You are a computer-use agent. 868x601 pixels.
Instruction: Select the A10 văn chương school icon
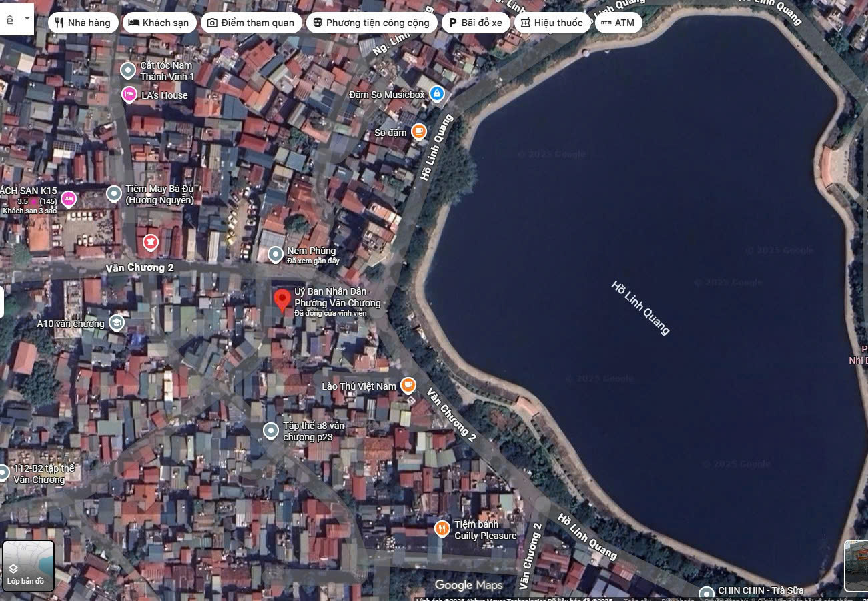tap(117, 323)
